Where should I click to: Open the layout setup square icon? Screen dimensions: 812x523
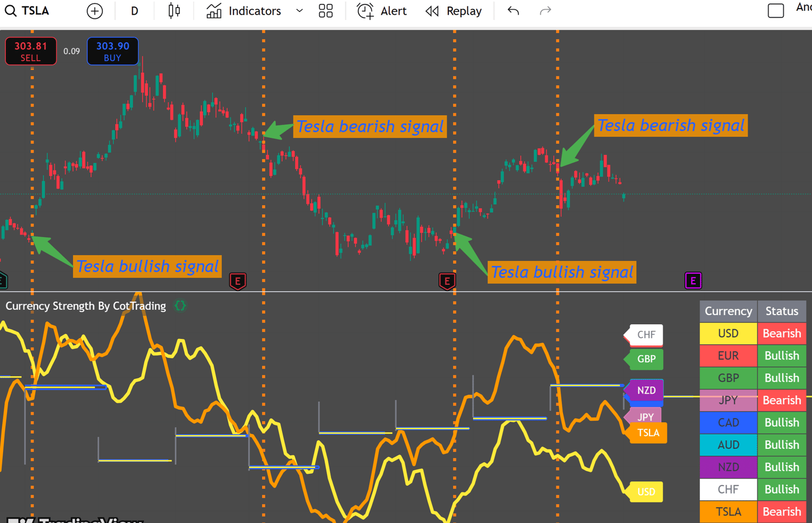(x=776, y=11)
